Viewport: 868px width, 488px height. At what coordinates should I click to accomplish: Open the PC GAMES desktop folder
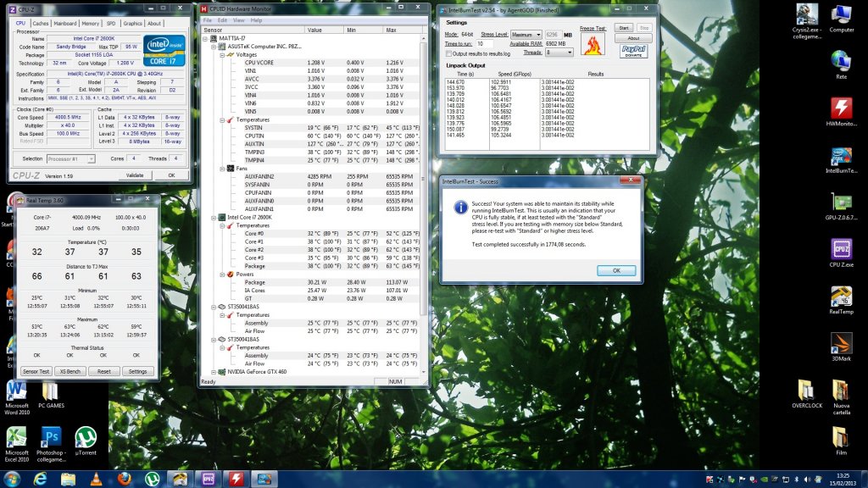point(51,395)
